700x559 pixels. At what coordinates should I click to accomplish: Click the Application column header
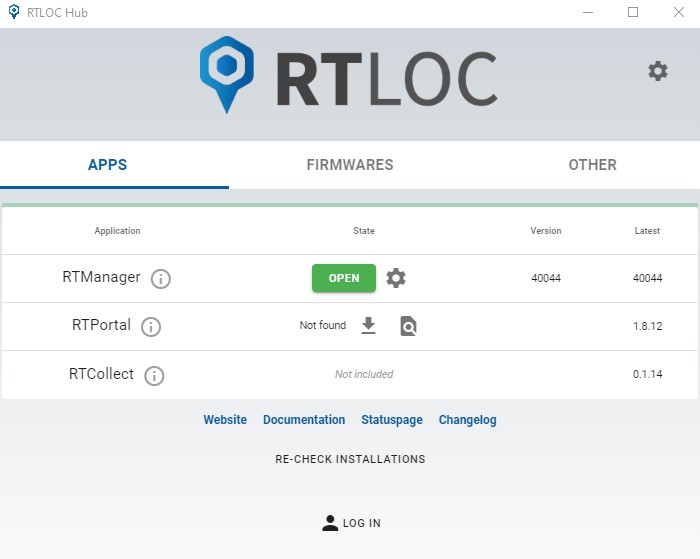pos(117,231)
